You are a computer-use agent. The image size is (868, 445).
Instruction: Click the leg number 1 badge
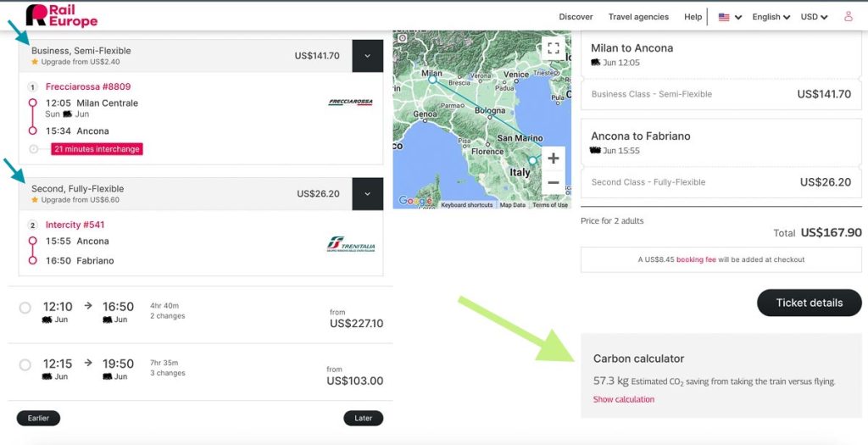point(33,87)
